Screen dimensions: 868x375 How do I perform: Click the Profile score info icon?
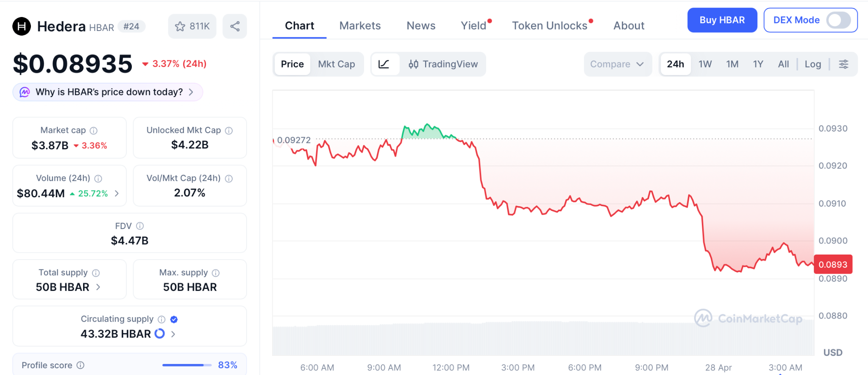pos(81,365)
